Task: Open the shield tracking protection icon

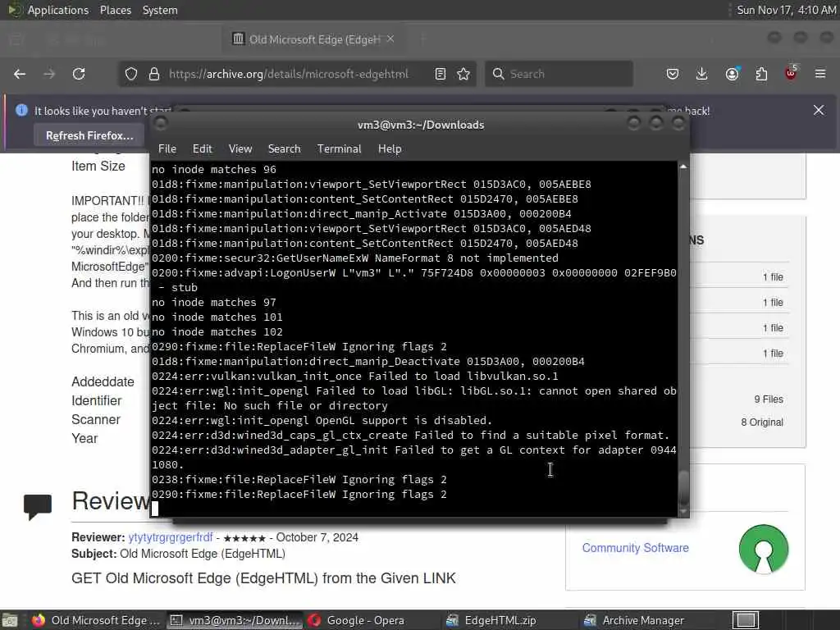Action: (130, 74)
